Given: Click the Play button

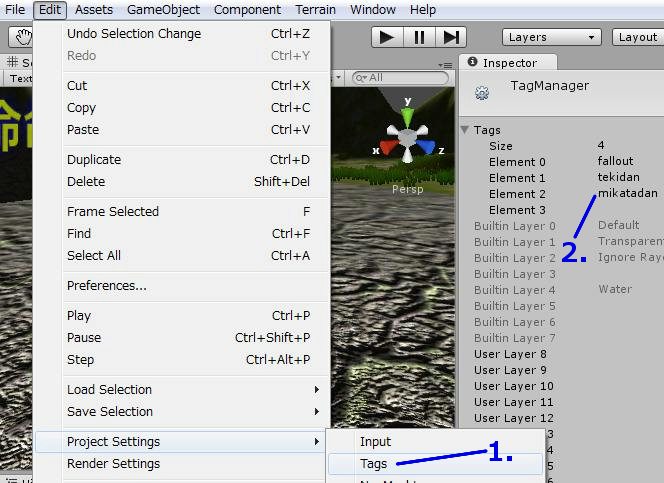Looking at the screenshot, I should pos(387,37).
